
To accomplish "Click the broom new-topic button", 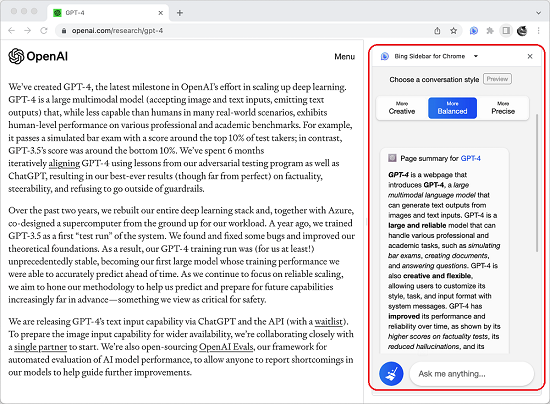I will pos(391,373).
